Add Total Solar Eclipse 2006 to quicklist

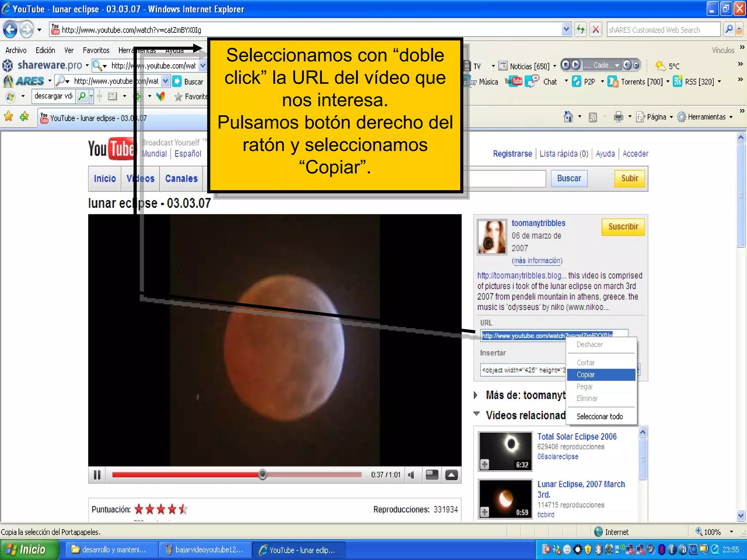(484, 464)
